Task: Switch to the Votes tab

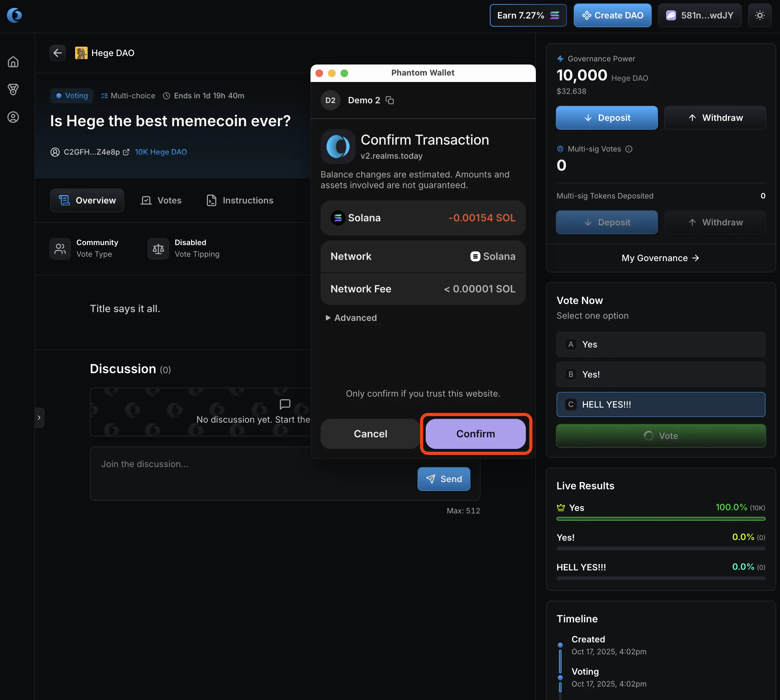Action: (161, 200)
